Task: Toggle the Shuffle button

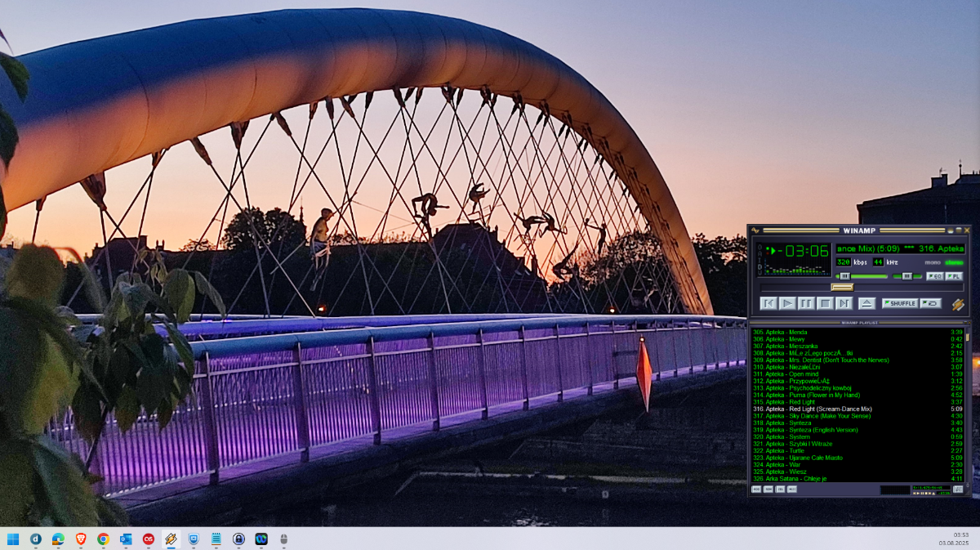Action: [x=900, y=303]
